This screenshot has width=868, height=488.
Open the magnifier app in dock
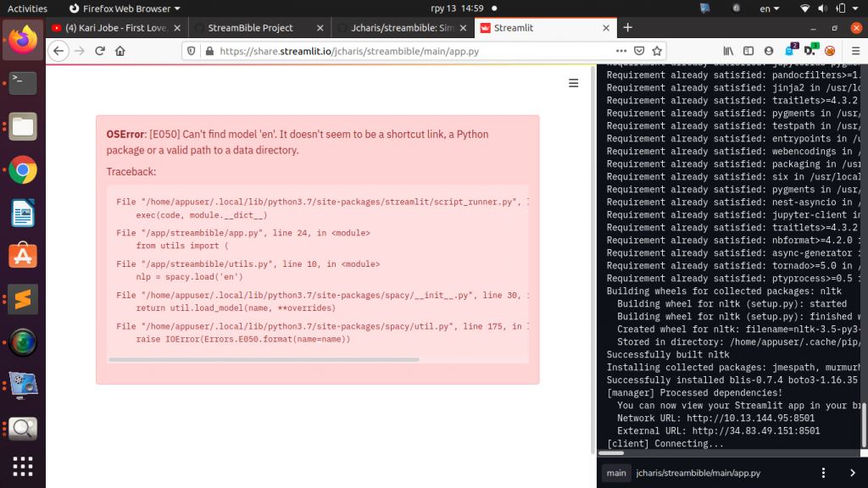point(23,428)
